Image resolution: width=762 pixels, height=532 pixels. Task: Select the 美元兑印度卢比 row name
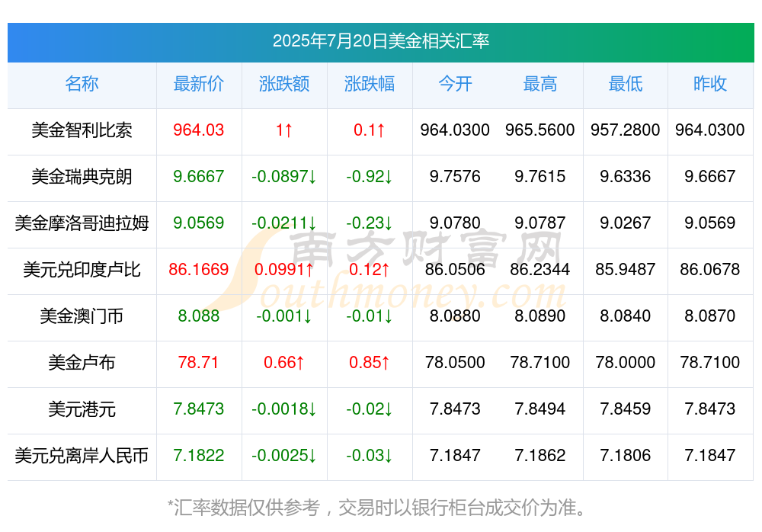point(82,269)
